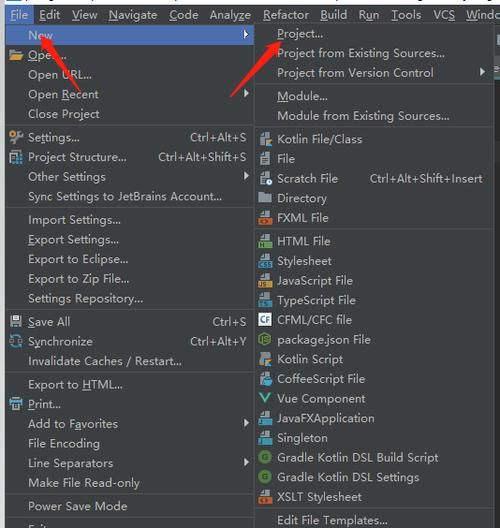500x528 pixels.
Task: Open the VCS menu
Action: coord(444,15)
